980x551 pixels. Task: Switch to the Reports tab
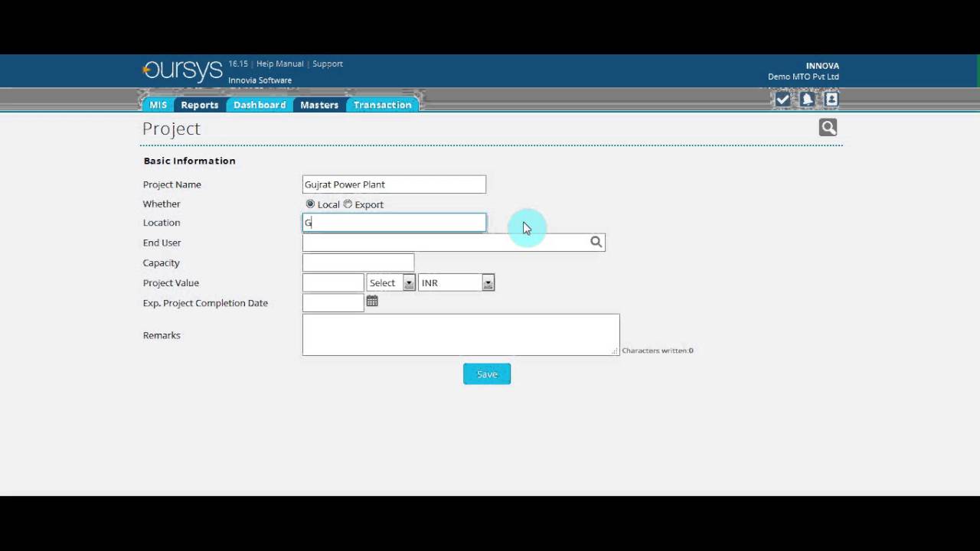pyautogui.click(x=200, y=105)
